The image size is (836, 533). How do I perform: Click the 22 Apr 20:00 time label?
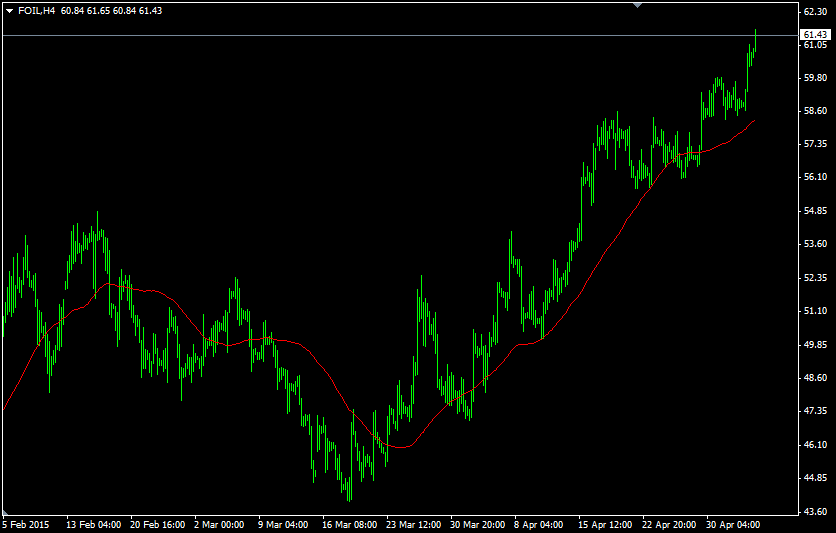click(x=670, y=525)
